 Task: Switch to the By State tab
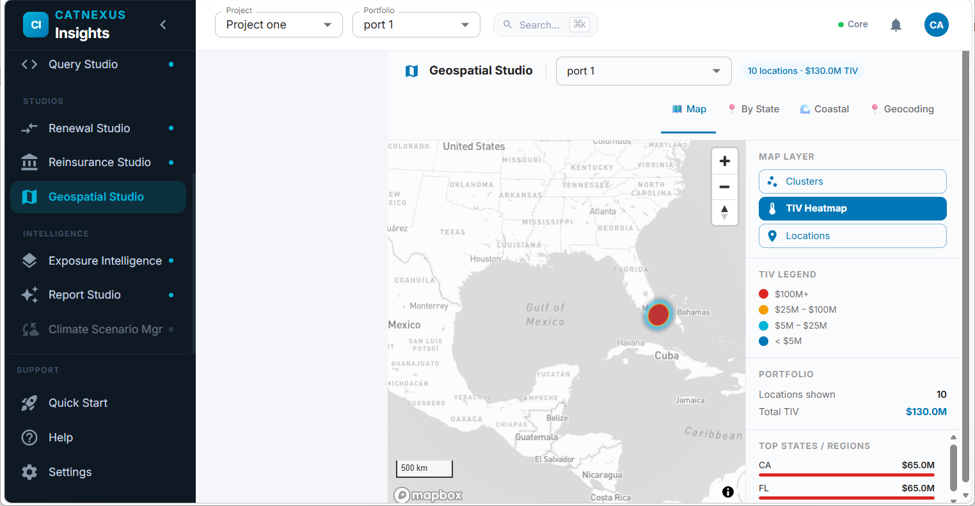pos(753,109)
